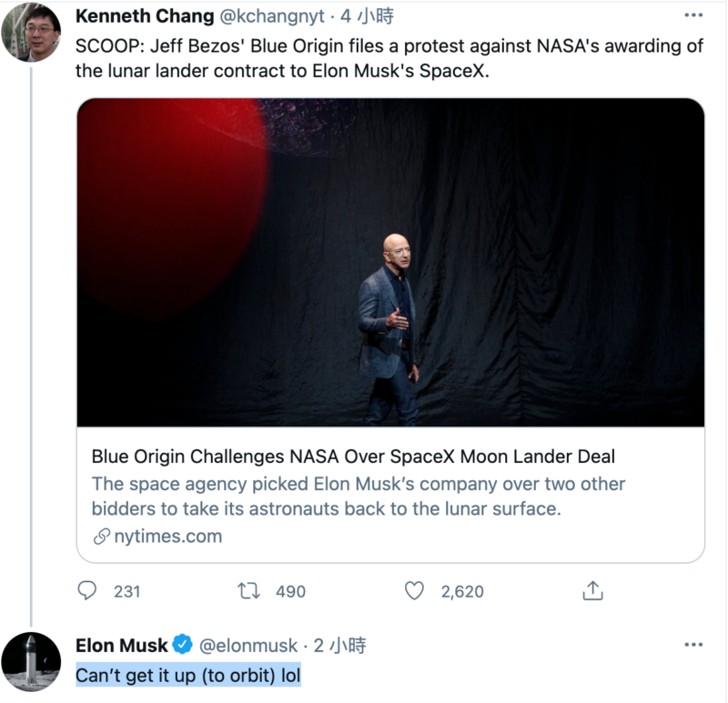Open the Blue Origin Challenges NASA headline
Screen dimensions: 728x703
353,457
